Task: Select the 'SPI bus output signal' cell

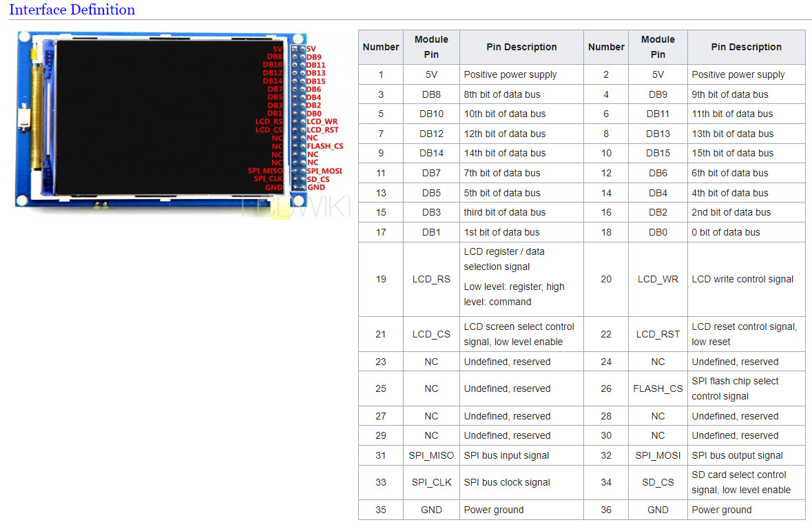Action: [747, 455]
